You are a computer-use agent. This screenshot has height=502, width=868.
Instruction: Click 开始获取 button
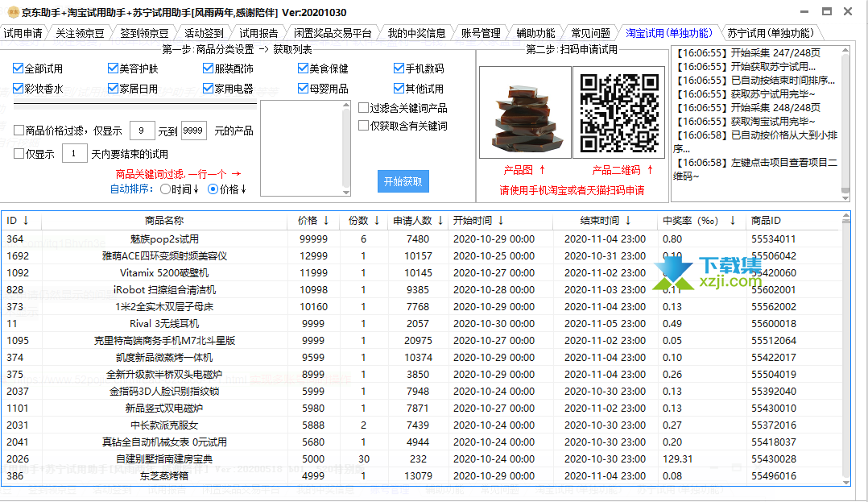coord(403,181)
